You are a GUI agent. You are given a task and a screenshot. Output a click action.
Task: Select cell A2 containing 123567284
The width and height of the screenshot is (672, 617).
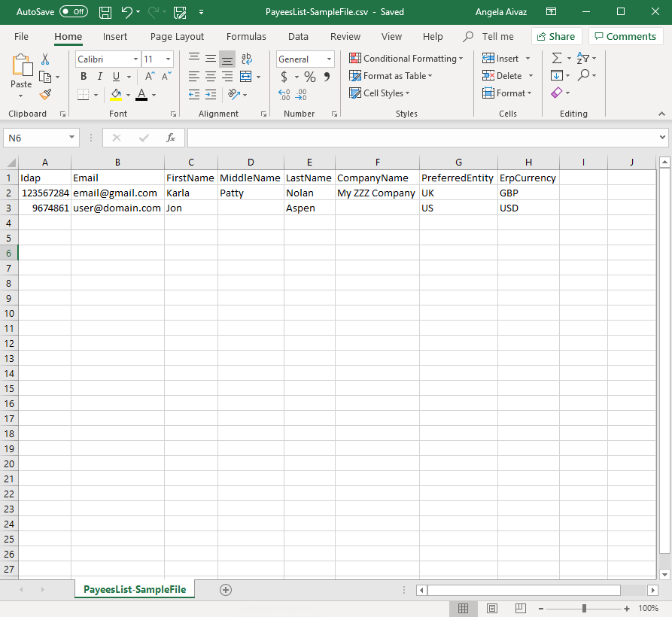click(x=44, y=193)
